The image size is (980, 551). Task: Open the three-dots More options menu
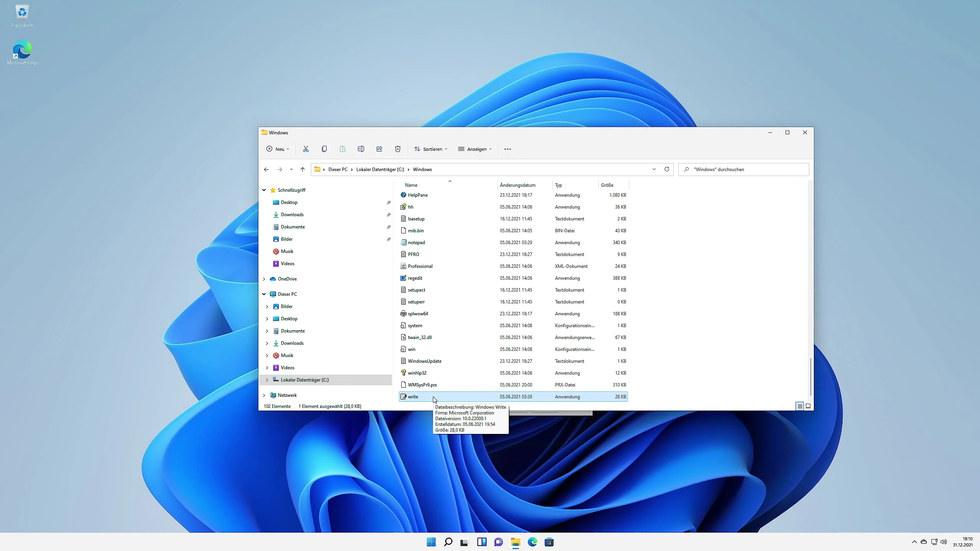click(507, 149)
